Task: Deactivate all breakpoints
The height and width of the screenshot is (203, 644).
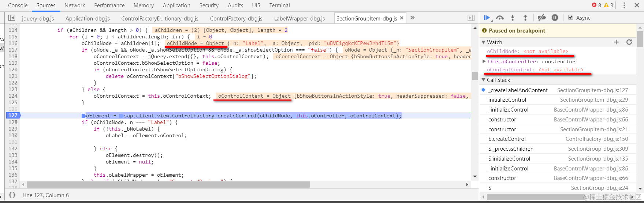Action: 541,18
